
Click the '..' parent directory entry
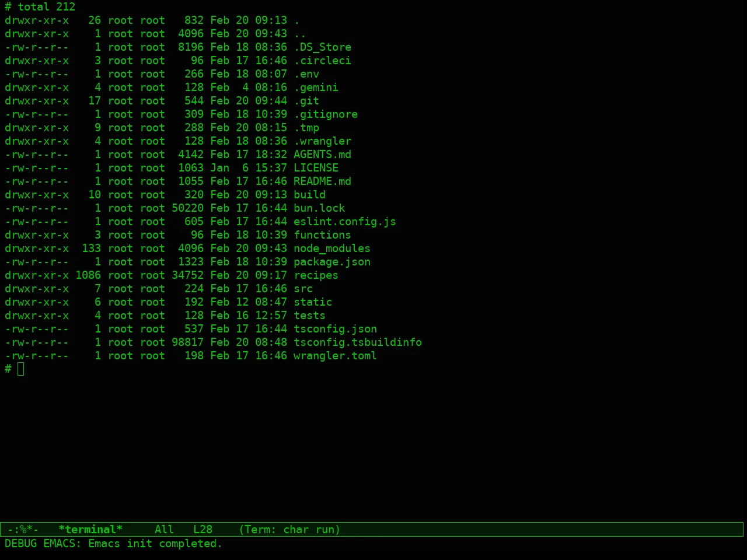click(300, 34)
